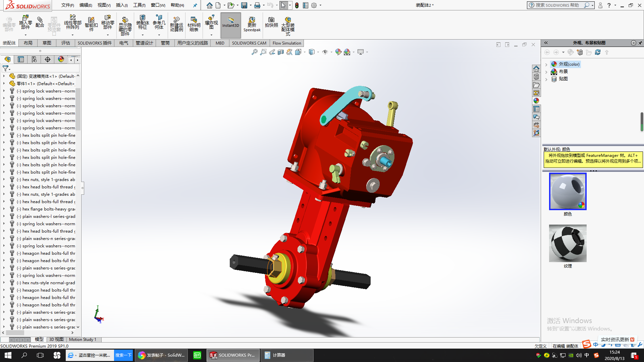
Task: Start a 新建运动算例 new motion study
Action: coord(176,24)
